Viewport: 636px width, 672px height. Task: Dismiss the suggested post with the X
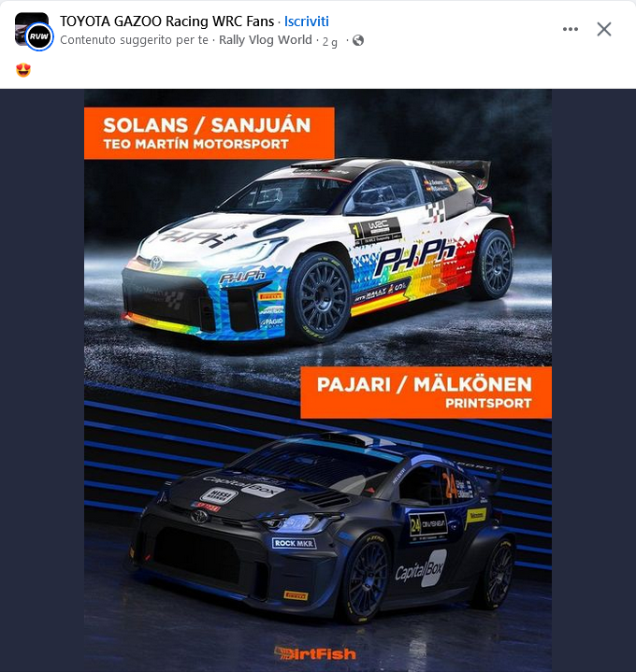coord(604,29)
